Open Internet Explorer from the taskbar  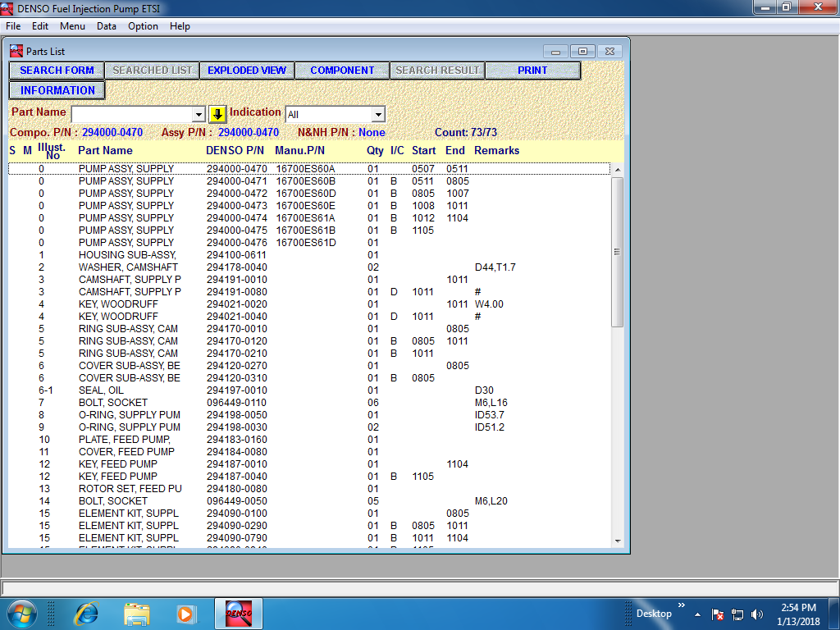point(86,614)
